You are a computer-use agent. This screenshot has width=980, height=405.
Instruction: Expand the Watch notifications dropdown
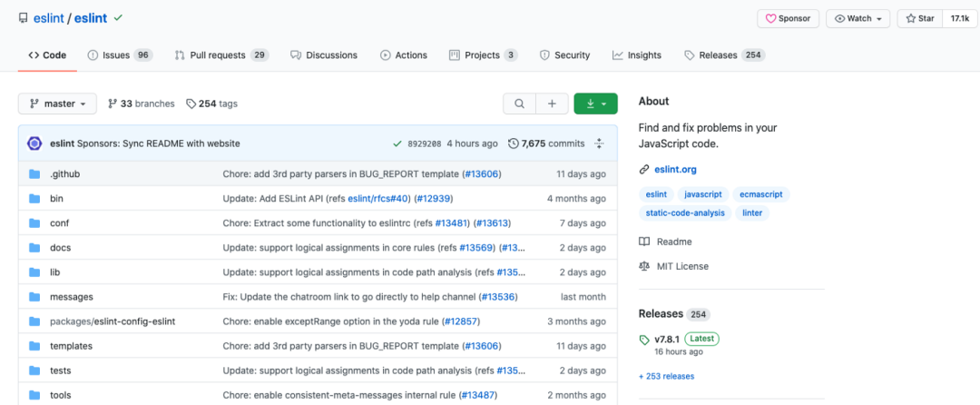click(858, 18)
